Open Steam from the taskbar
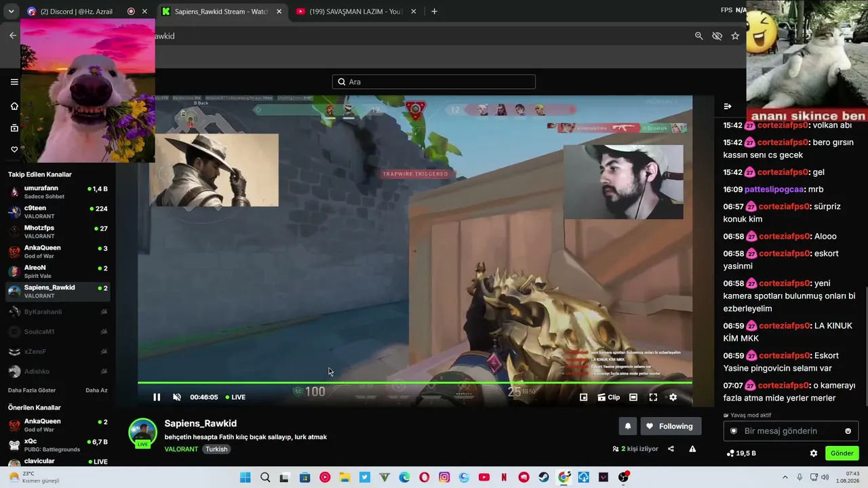The height and width of the screenshot is (488, 868). click(x=544, y=477)
